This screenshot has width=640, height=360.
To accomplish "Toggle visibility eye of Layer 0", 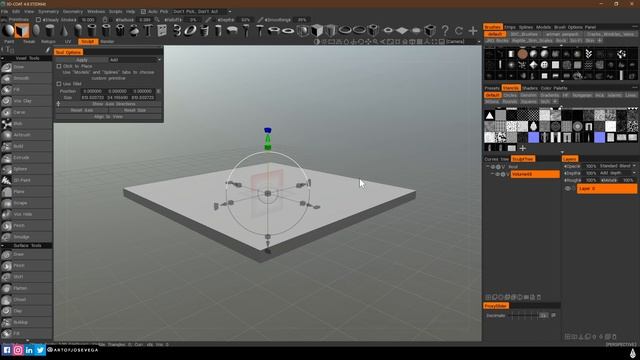I will (568, 189).
